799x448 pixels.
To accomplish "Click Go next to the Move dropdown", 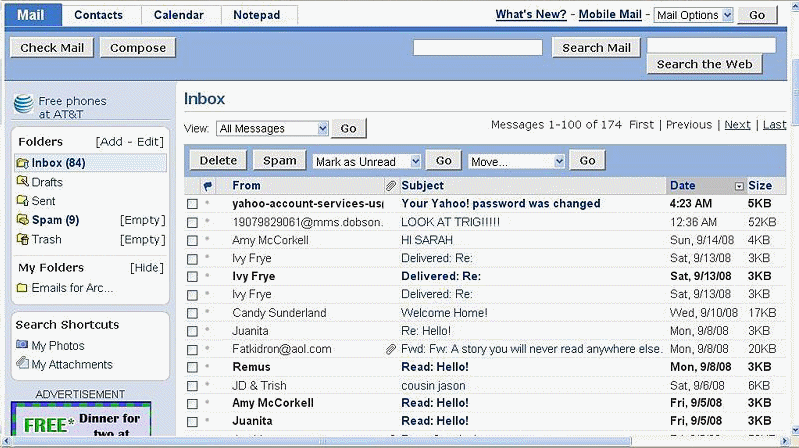I will [x=588, y=161].
